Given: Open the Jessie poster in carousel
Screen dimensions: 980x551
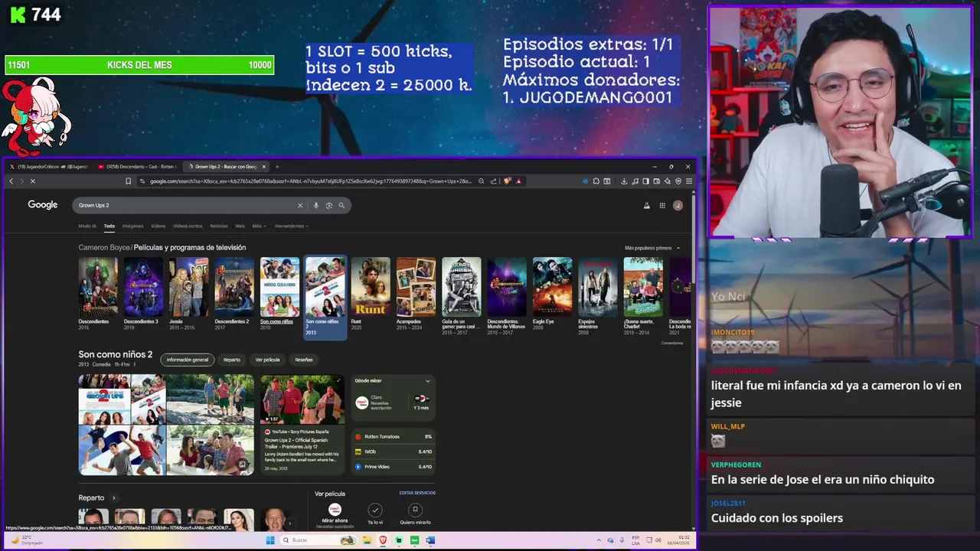Looking at the screenshot, I should tap(188, 287).
